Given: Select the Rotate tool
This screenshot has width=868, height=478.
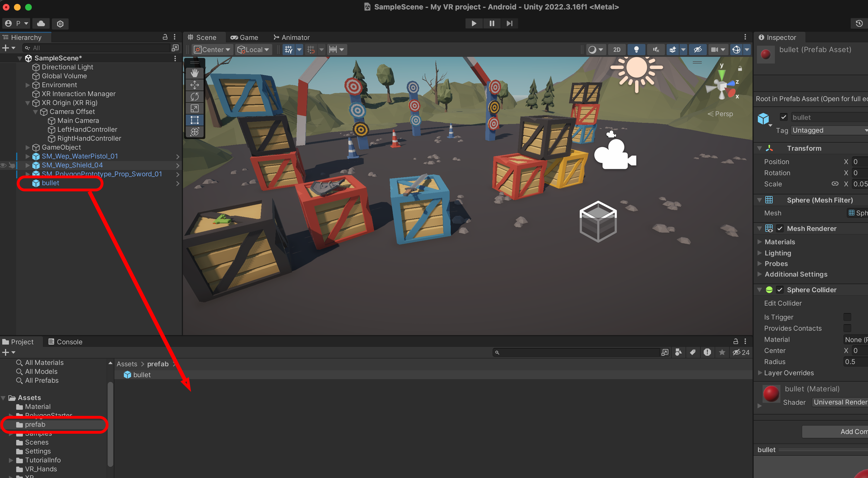Looking at the screenshot, I should [194, 97].
